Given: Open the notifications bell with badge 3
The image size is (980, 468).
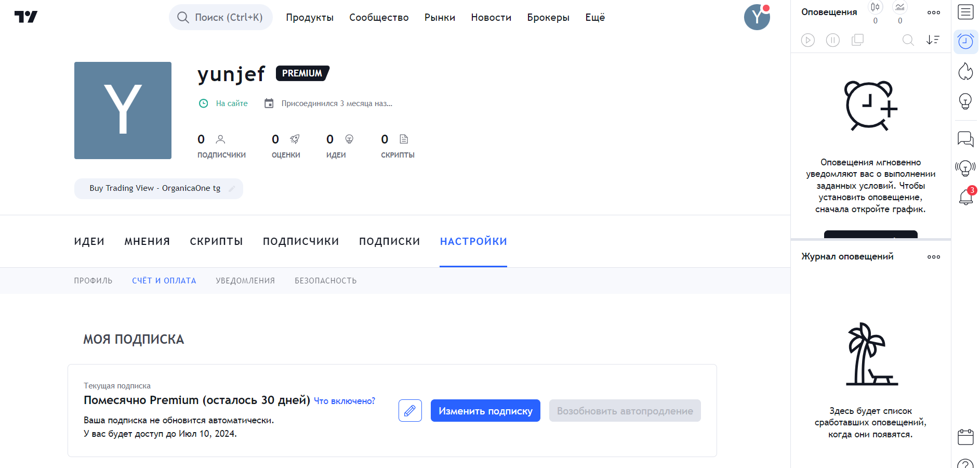Looking at the screenshot, I should (x=965, y=197).
